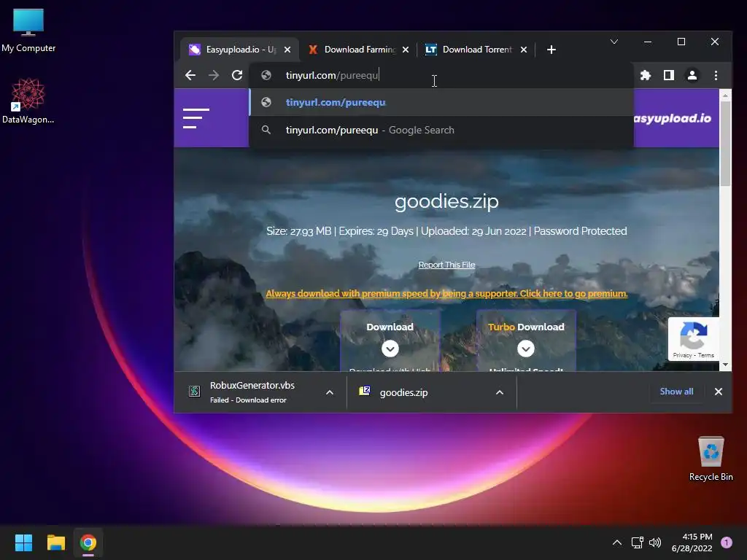The height and width of the screenshot is (560, 747).
Task: Click the reCAPTCHA Terms link
Action: pos(706,355)
